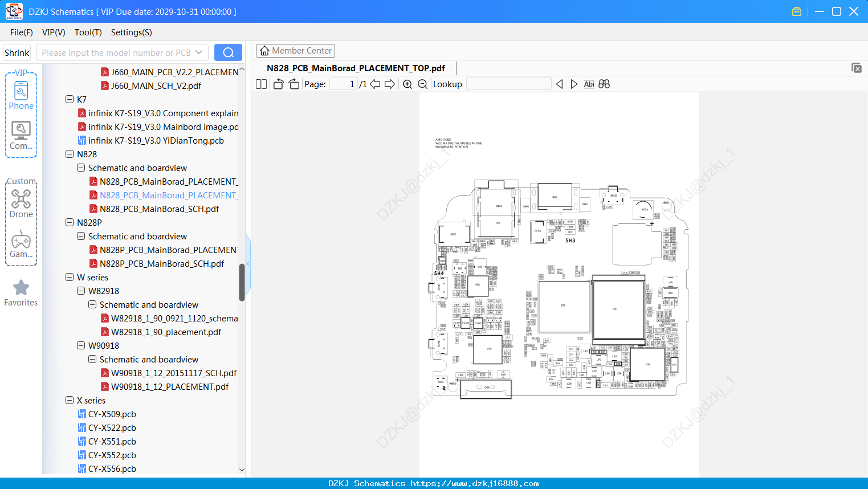868x489 pixels.
Task: Open CY-X552.pcb file
Action: [107, 455]
